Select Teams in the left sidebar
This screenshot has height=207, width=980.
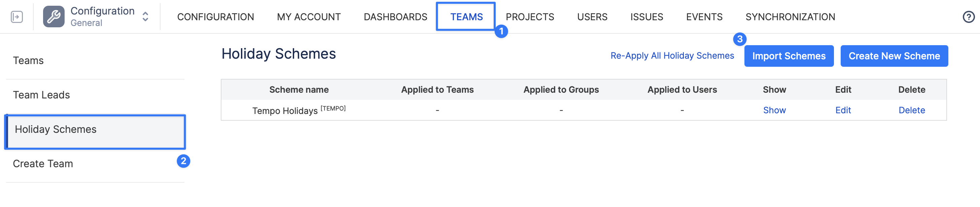coord(29,61)
